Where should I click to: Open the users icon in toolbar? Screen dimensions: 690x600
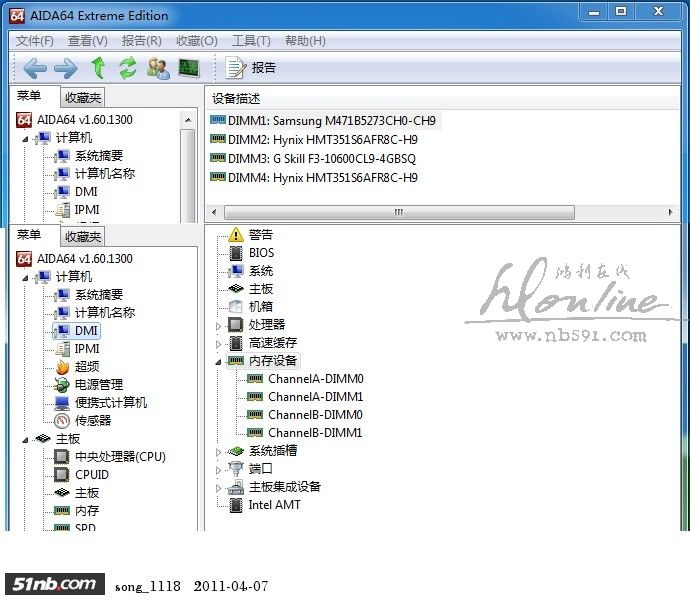click(x=158, y=68)
